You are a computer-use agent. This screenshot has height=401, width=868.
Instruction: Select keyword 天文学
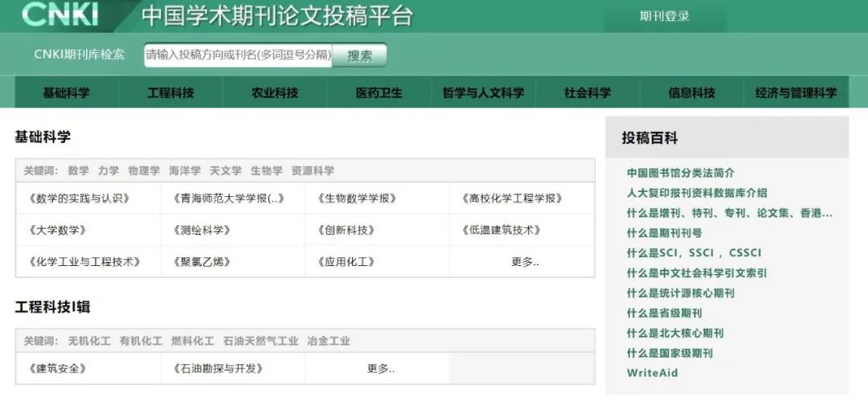225,170
